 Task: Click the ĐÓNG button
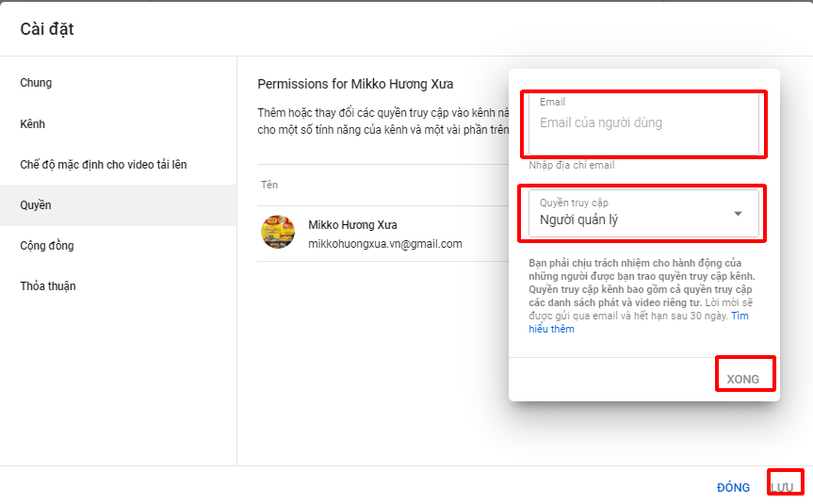tap(733, 487)
